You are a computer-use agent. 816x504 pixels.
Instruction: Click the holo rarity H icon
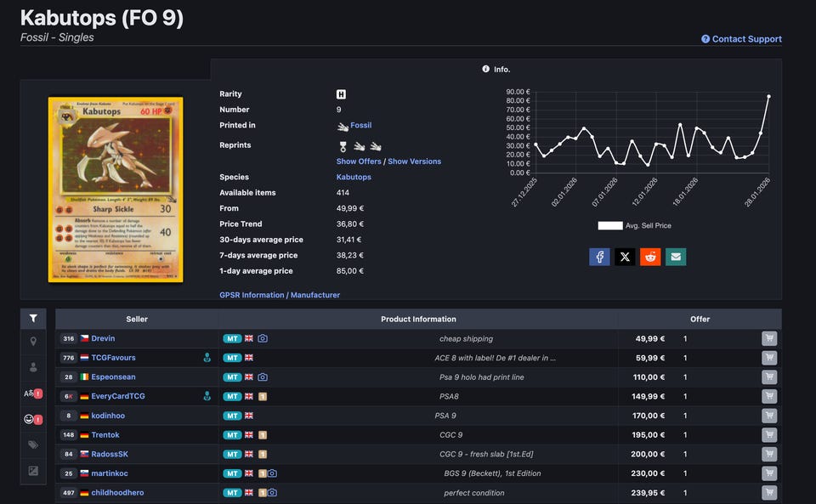click(x=341, y=94)
